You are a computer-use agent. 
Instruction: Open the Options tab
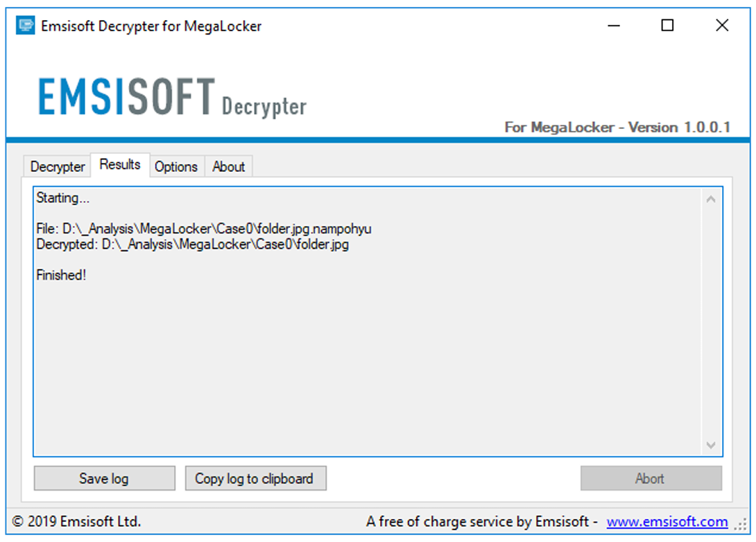pos(176,167)
